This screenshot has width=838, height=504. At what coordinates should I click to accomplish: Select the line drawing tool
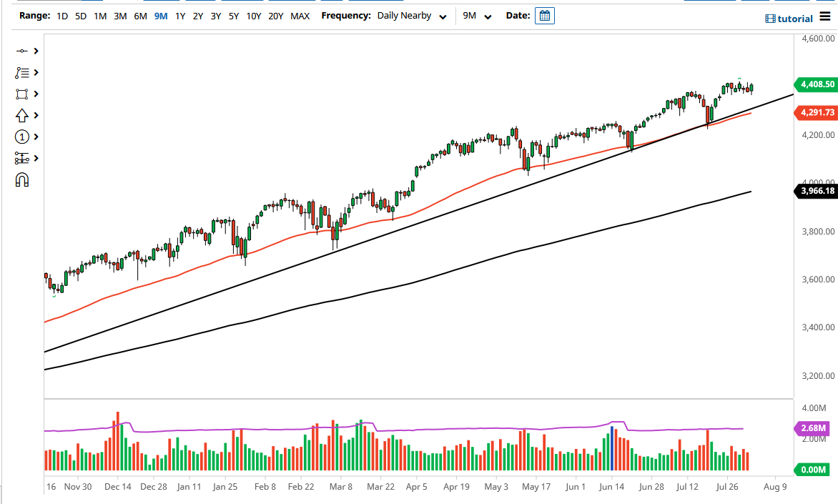point(20,51)
